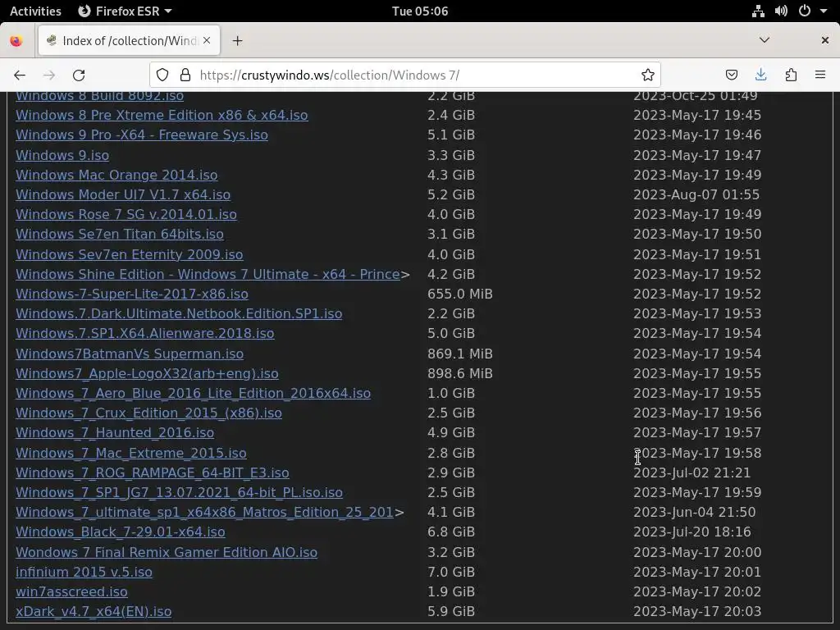
Task: Open Windows Moder UI7 V1.7 x64.iso
Action: (123, 195)
